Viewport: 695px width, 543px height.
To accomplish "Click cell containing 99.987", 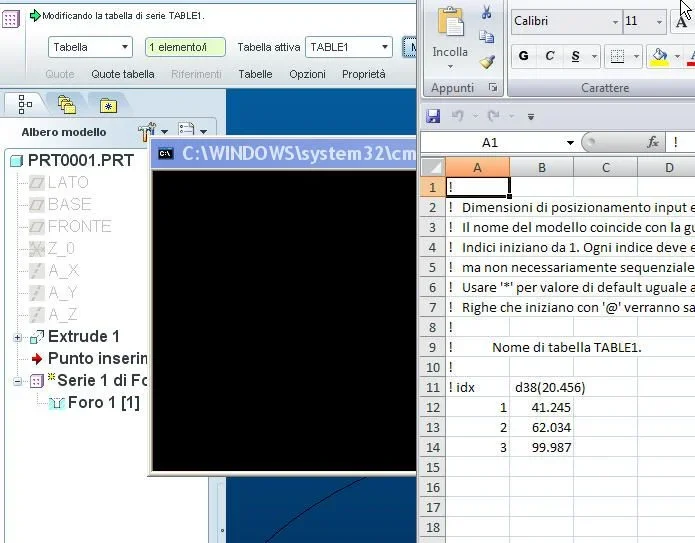I will tap(542, 447).
